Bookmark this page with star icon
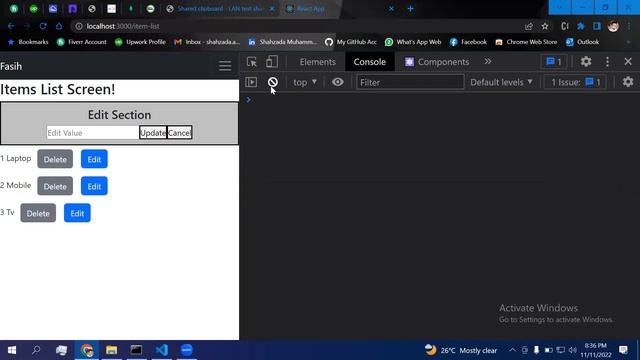640x360 pixels. [x=545, y=26]
